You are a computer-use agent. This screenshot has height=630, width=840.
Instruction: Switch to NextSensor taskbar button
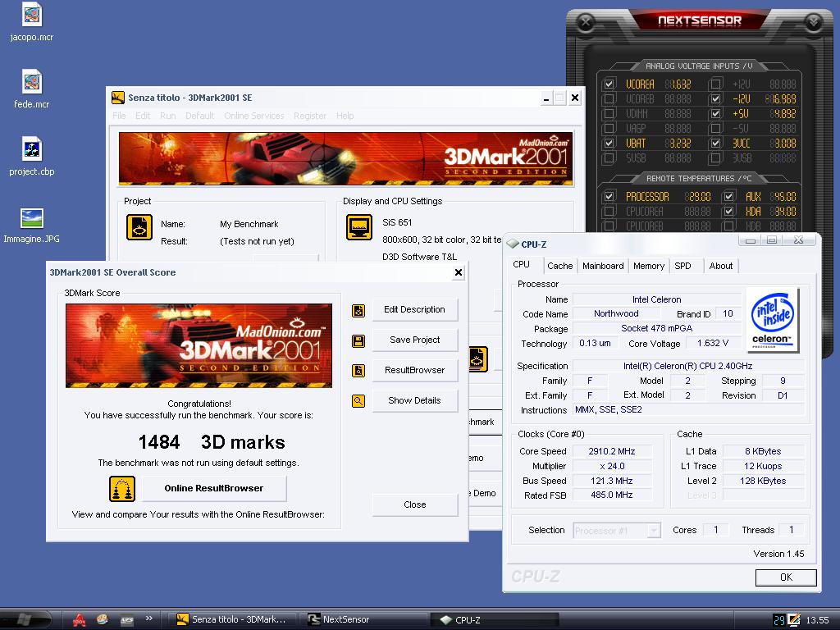365,620
